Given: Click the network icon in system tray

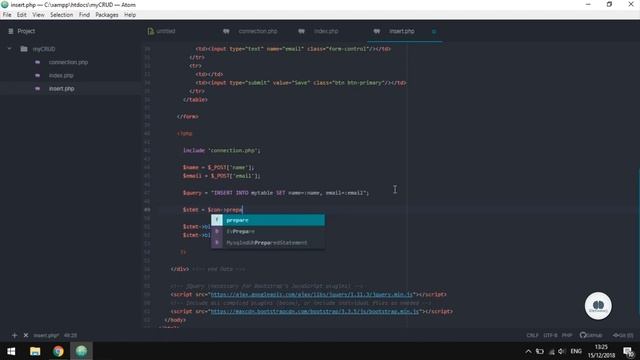Looking at the screenshot, I should click(551, 351).
